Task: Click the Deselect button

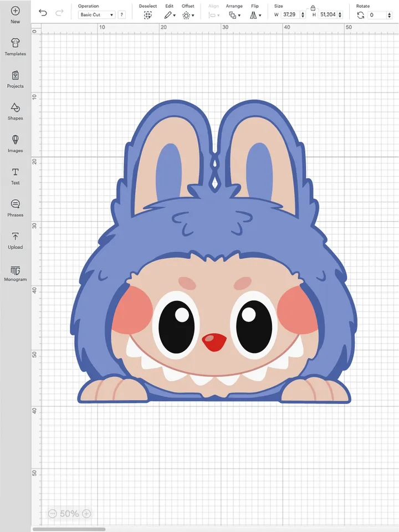Action: (147, 16)
